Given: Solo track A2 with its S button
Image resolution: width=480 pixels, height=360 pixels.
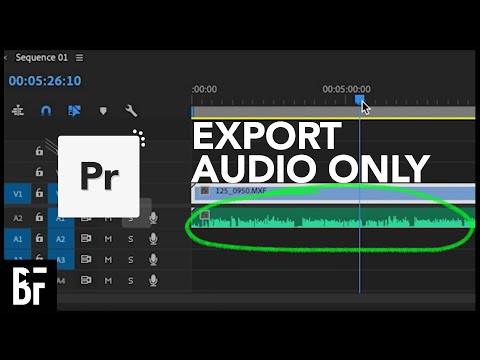Looking at the screenshot, I should [x=131, y=239].
